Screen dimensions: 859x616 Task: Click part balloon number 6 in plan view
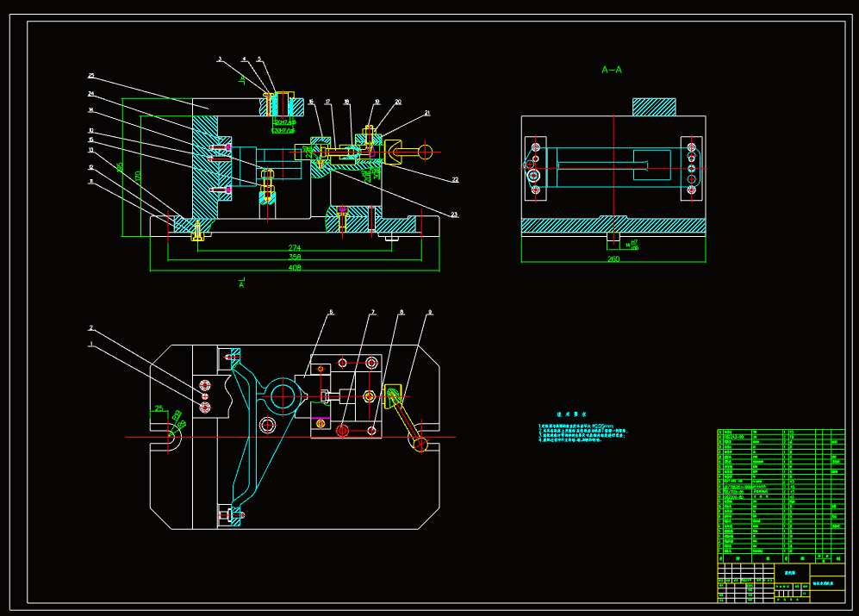pyautogui.click(x=331, y=313)
